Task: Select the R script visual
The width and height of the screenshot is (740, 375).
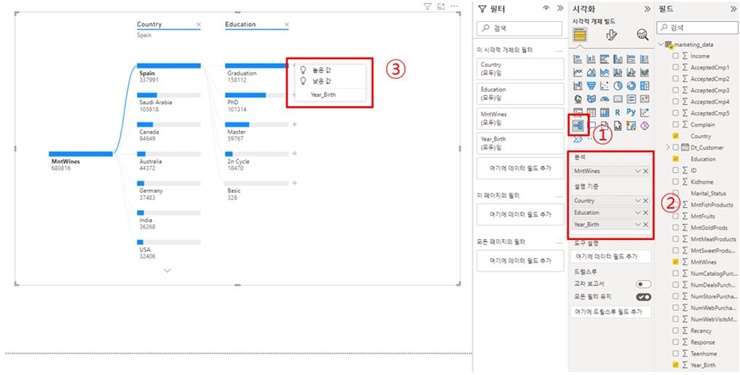Action: point(618,112)
